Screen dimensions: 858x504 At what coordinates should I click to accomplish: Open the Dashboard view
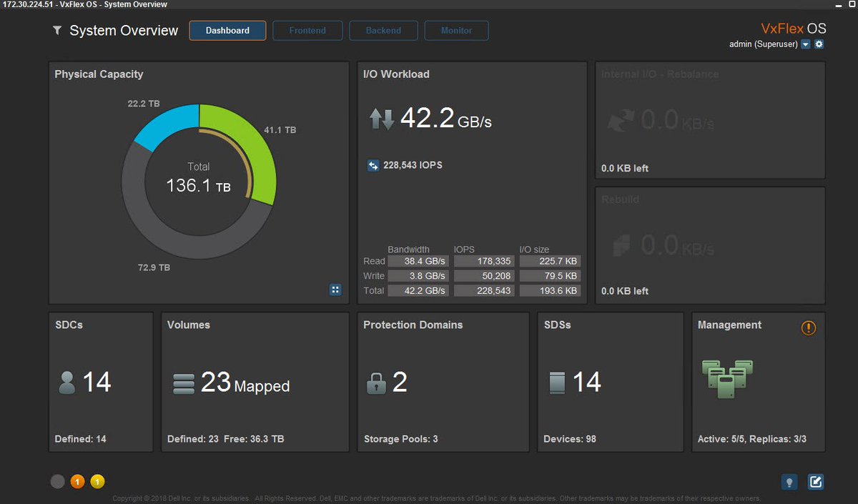pyautogui.click(x=227, y=31)
